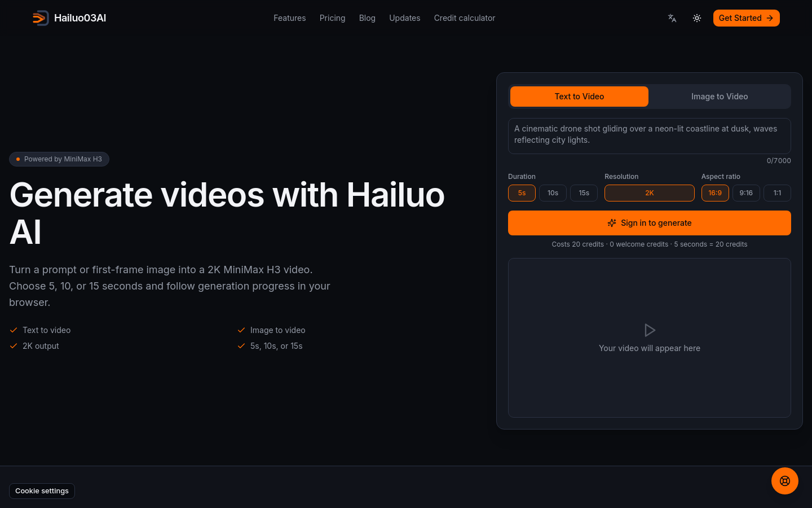Screen dimensions: 812x508
Task: Click the Aspect ratio label
Action: pos(721,177)
